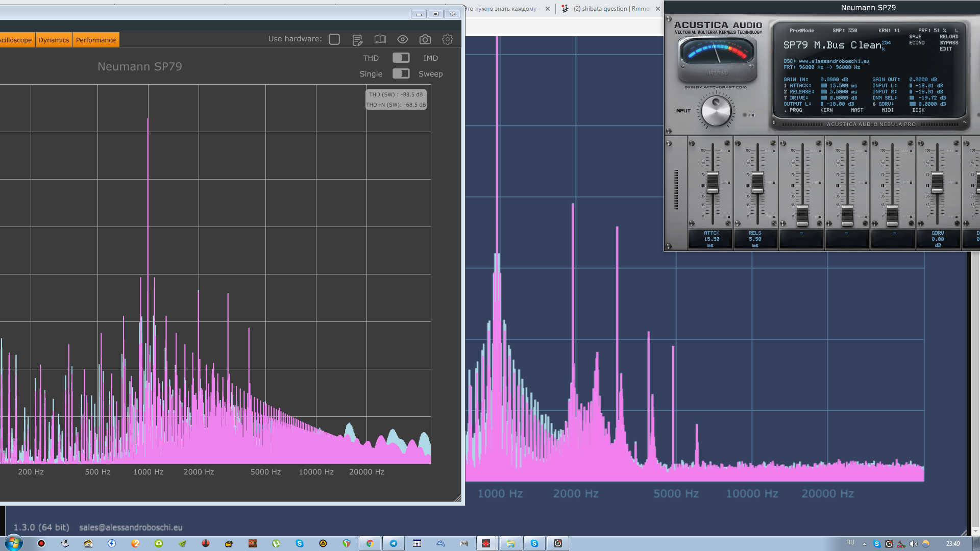Take a snapshot with the camera icon
Image resolution: width=980 pixels, height=551 pixels.
coord(425,39)
